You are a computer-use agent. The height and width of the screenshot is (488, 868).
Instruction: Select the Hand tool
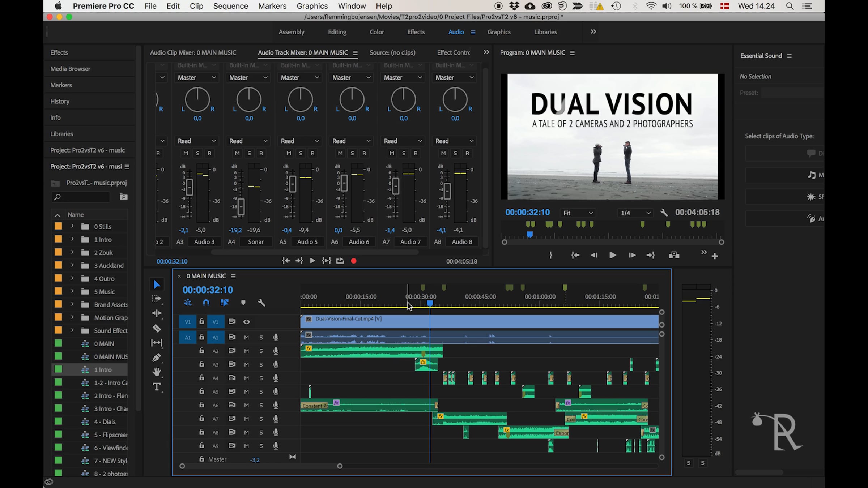click(x=157, y=372)
